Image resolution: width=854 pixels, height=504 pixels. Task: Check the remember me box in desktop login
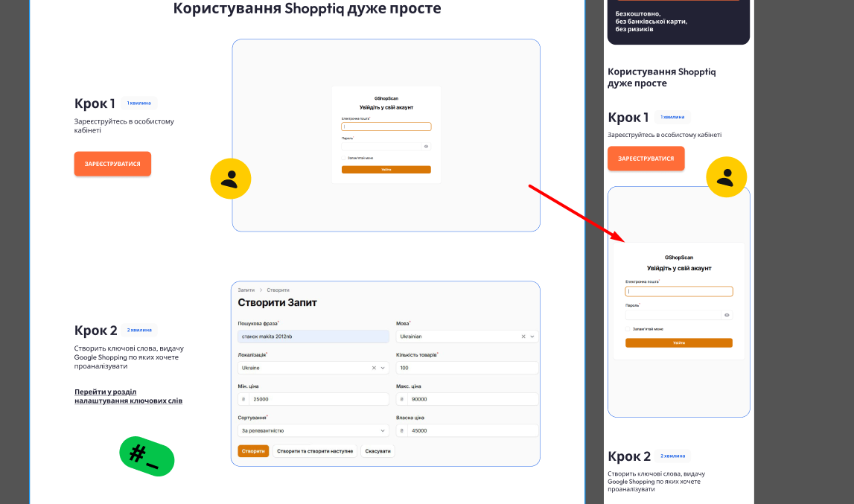(x=344, y=158)
